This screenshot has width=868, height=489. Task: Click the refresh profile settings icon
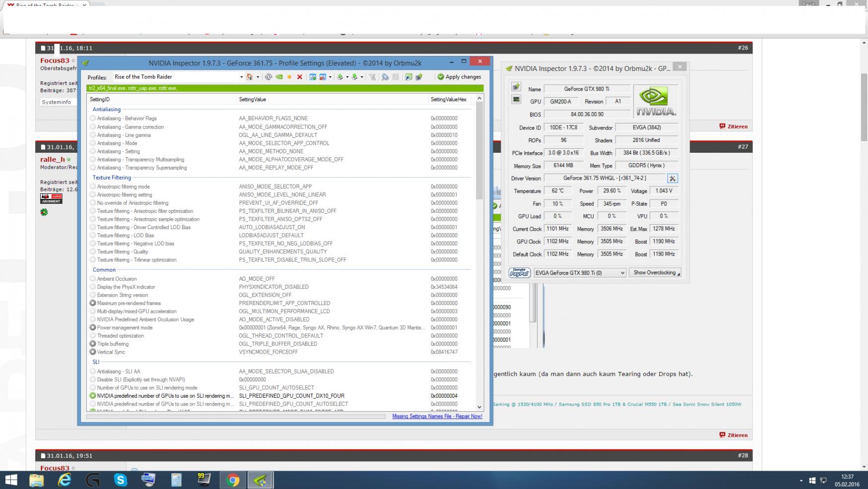point(268,77)
